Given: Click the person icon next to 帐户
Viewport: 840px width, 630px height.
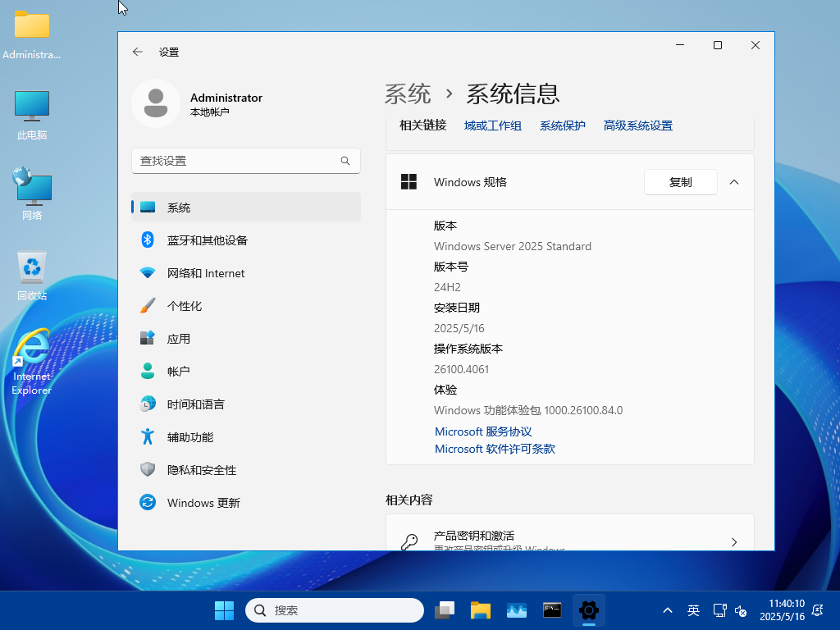Looking at the screenshot, I should pyautogui.click(x=148, y=371).
